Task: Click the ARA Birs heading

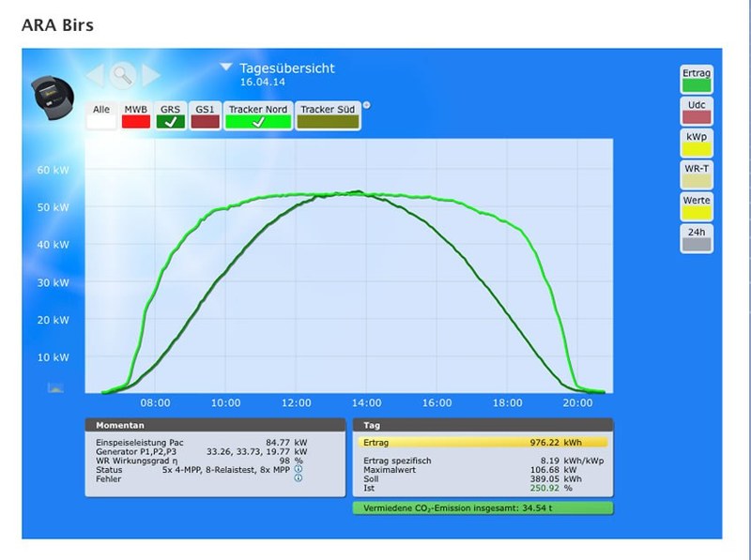Action: [57, 25]
